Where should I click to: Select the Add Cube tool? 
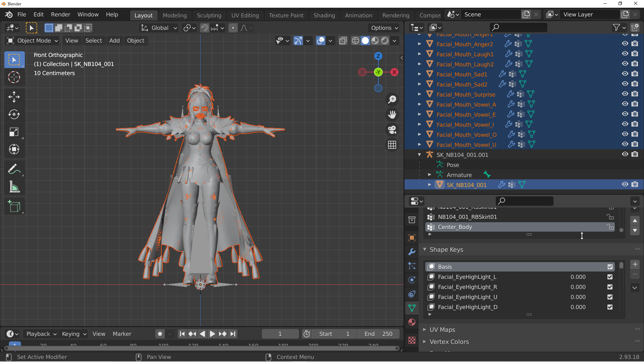click(x=14, y=206)
